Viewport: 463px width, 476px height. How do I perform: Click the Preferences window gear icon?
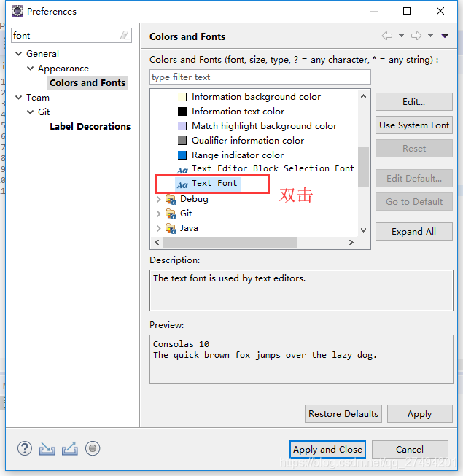[17, 11]
